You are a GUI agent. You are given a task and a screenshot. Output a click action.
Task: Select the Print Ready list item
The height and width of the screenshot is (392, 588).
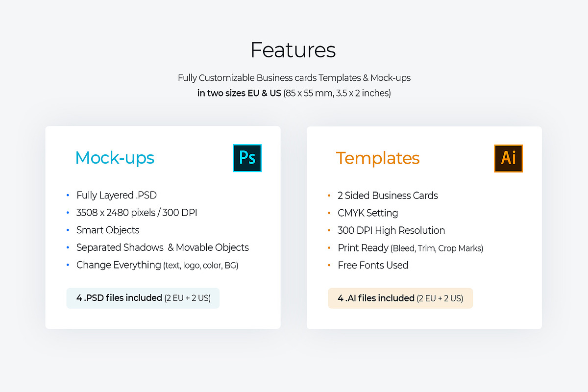(x=410, y=248)
